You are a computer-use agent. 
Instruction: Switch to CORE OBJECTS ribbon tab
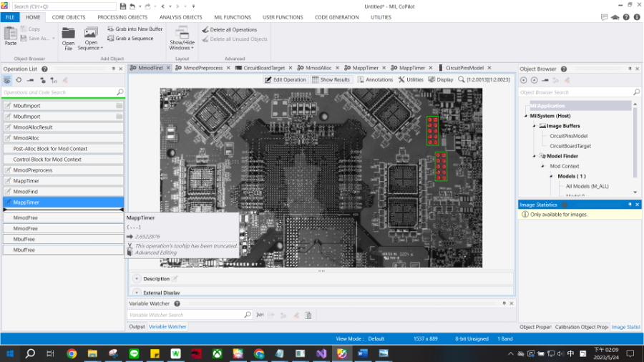(69, 17)
